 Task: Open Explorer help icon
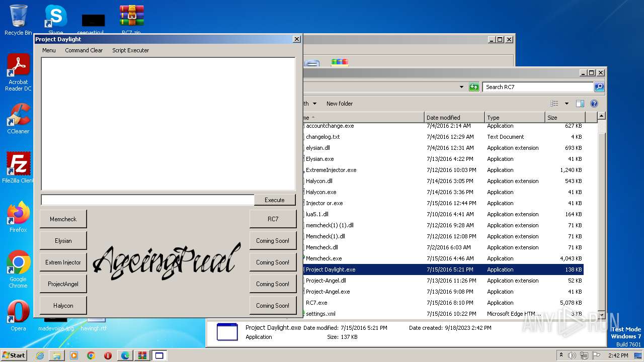tap(594, 104)
